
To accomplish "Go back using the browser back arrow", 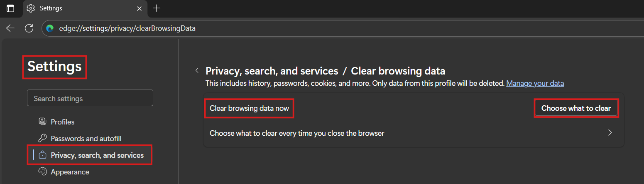I will (x=10, y=28).
